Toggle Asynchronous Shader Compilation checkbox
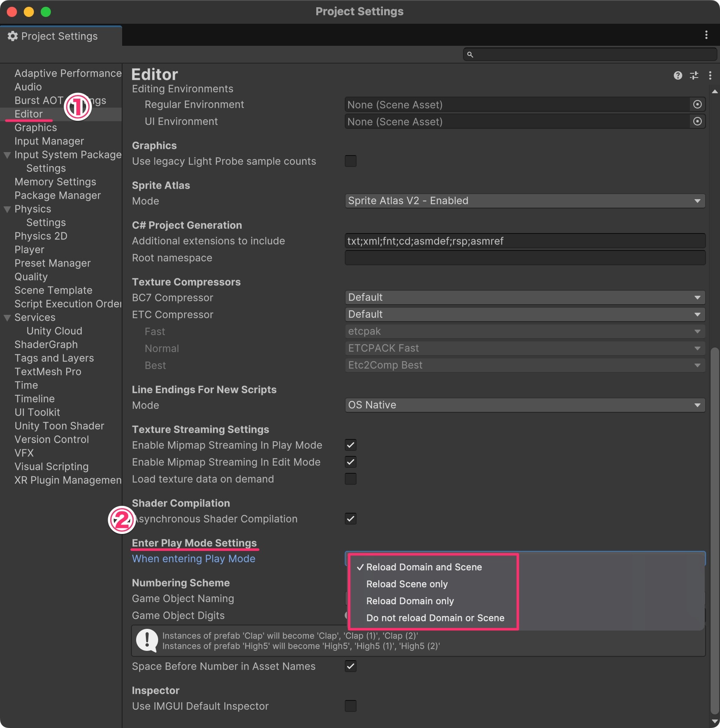Screen dimensions: 720x728 click(x=351, y=519)
